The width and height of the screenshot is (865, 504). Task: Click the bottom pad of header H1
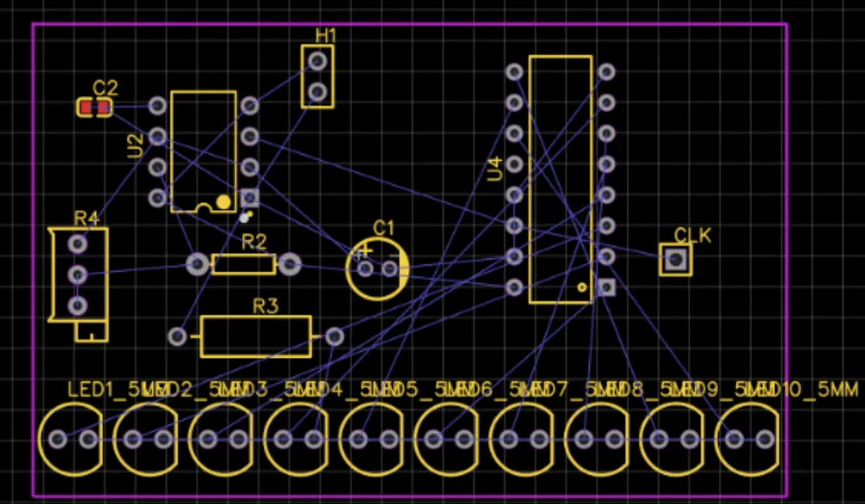pos(317,92)
